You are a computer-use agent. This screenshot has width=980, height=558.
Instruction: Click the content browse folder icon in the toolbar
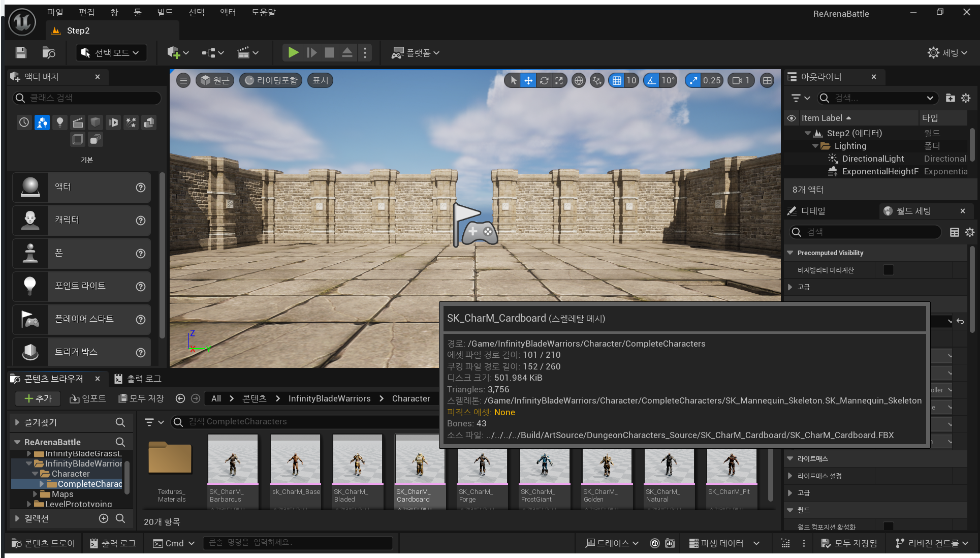click(x=49, y=53)
